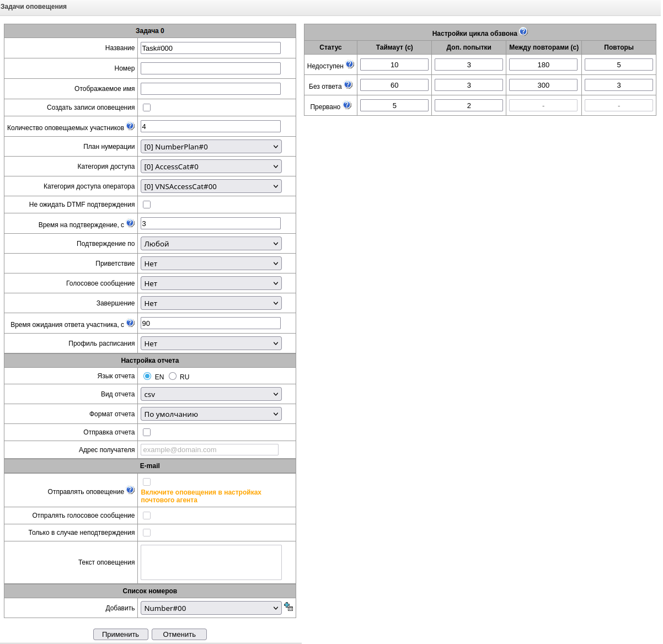Screen dimensions: 663x644
Task: Click help icon for Недоступен status
Action: 350,65
